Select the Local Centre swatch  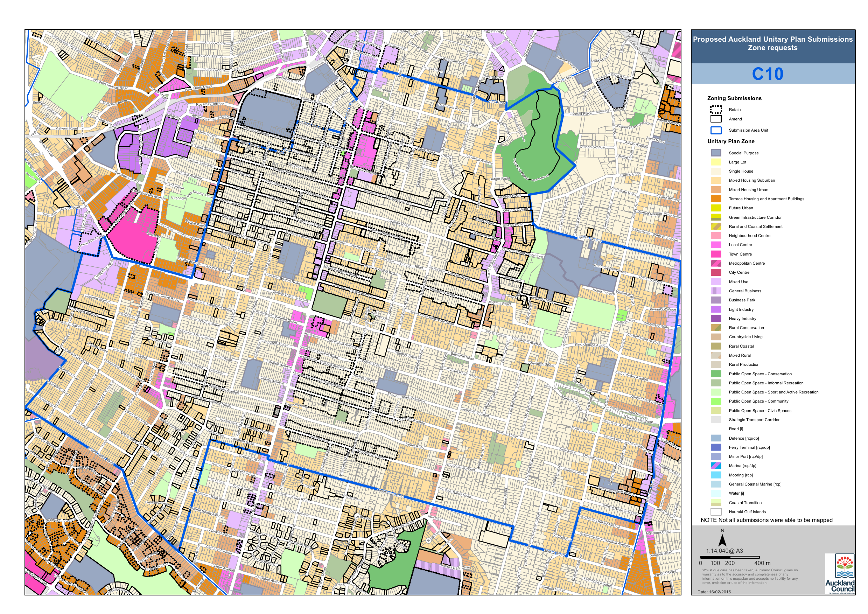pyautogui.click(x=716, y=245)
